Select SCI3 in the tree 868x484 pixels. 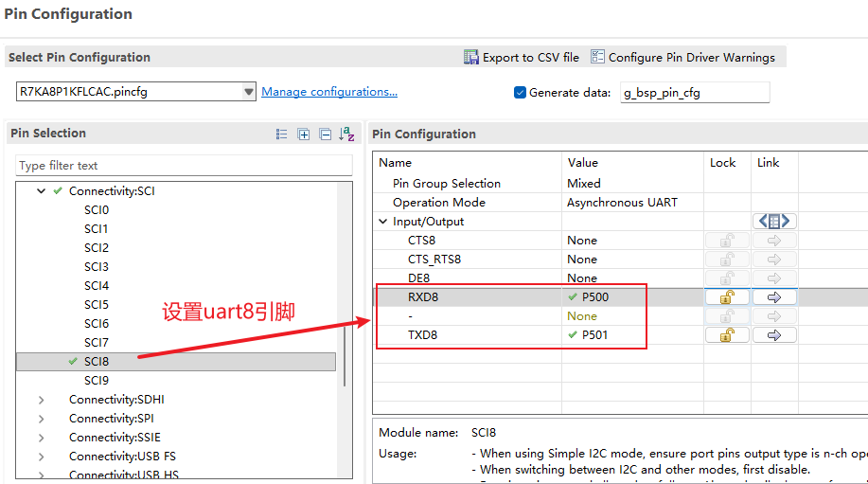(97, 267)
